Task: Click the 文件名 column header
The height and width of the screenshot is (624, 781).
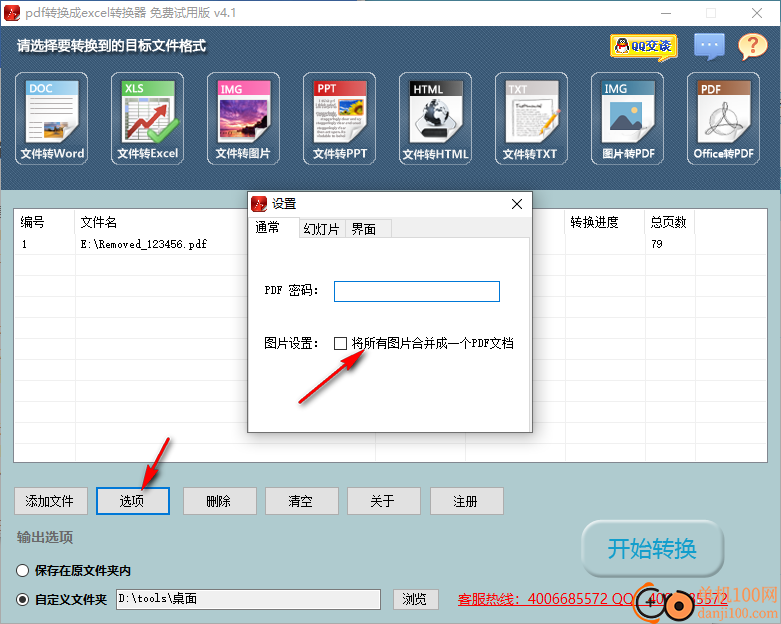Action: coord(99,222)
